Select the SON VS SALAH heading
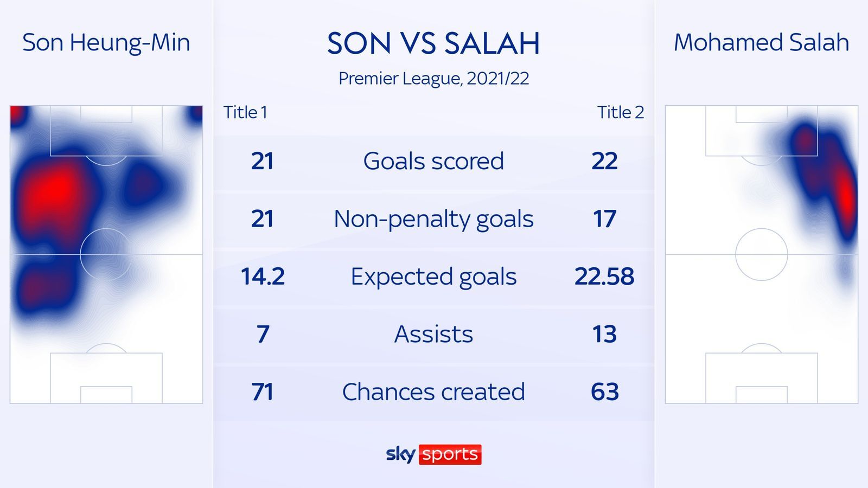Image resolution: width=868 pixels, height=488 pixels. [x=433, y=43]
